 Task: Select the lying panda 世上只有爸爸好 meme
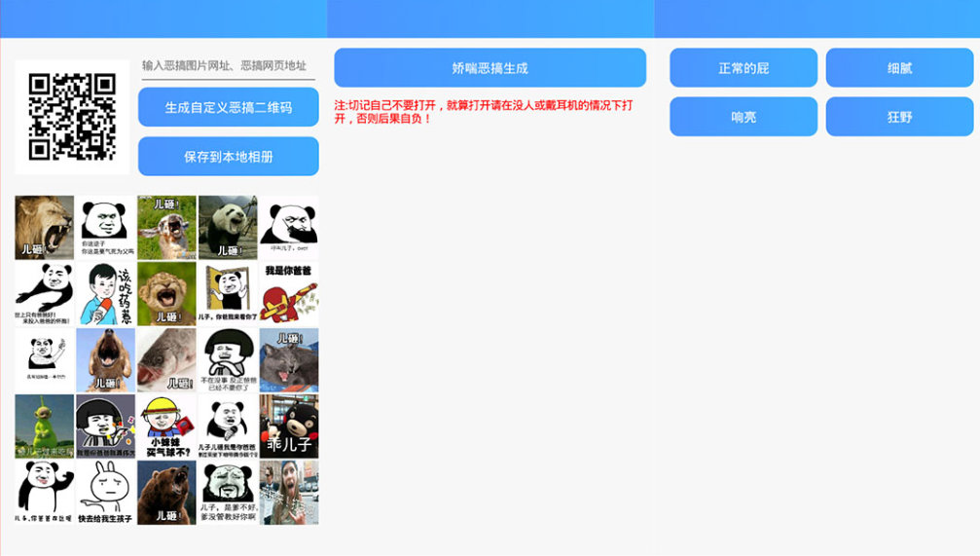(45, 294)
